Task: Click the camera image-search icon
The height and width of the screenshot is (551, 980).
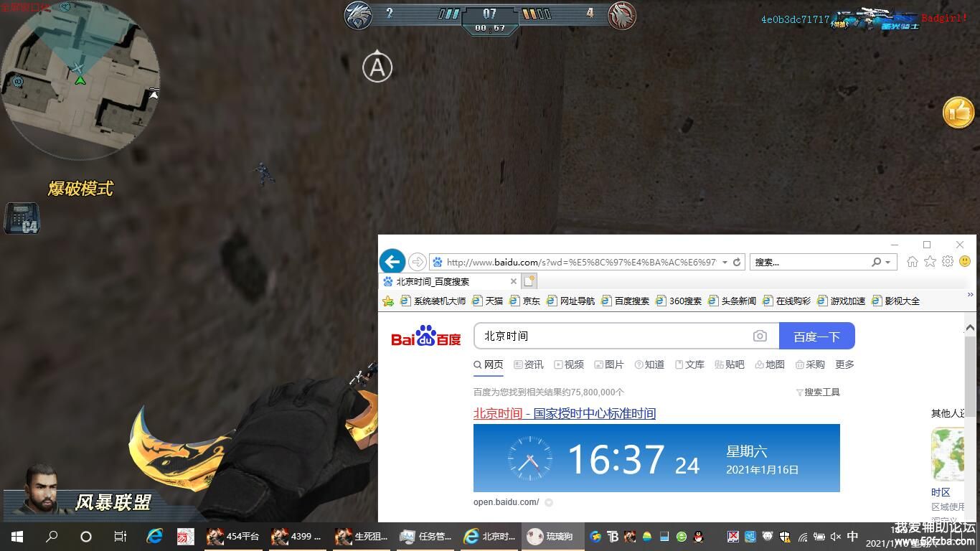Action: pyautogui.click(x=760, y=336)
